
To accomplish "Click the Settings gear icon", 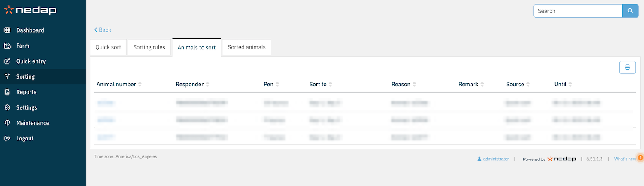I will 7,108.
